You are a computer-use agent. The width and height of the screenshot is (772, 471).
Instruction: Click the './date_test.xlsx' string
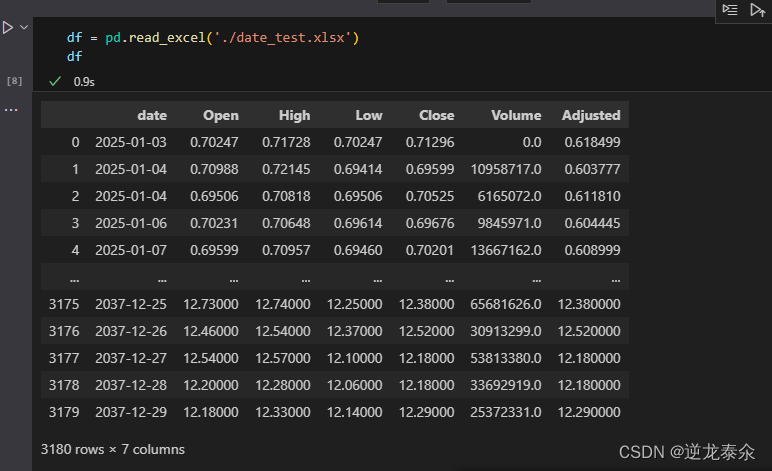point(283,37)
